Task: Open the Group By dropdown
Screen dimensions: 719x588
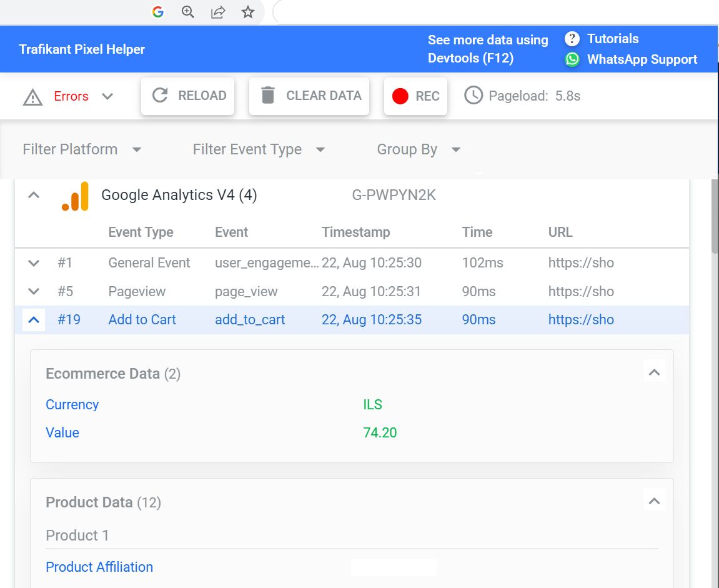Action: coord(419,149)
